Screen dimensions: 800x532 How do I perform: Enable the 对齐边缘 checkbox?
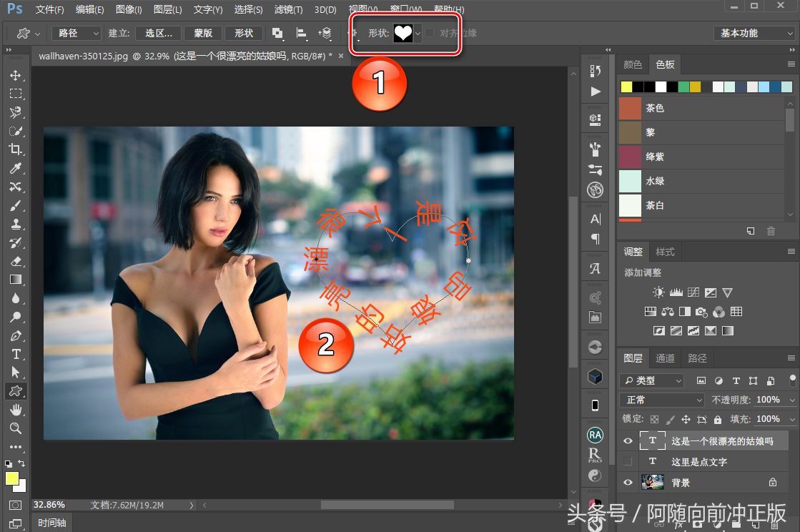coord(429,33)
